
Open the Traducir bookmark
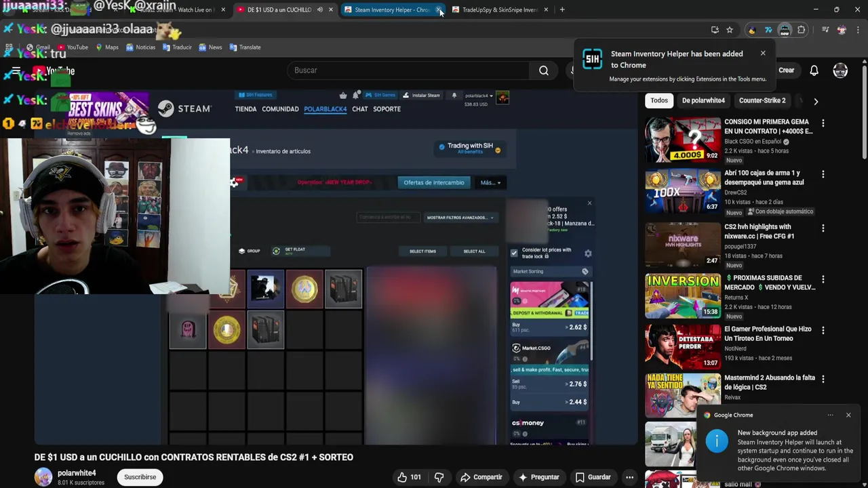177,47
